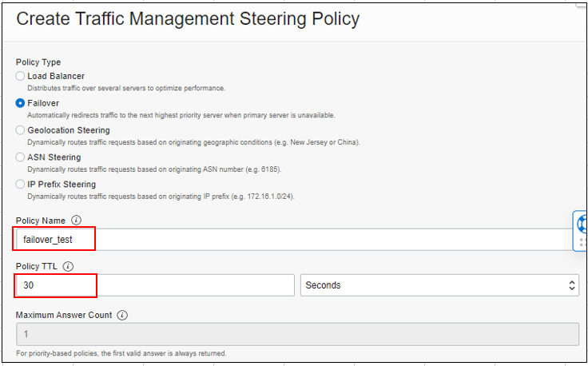Image resolution: width=588 pixels, height=366 pixels.
Task: Click the Policy Name info icon
Action: [x=76, y=220]
